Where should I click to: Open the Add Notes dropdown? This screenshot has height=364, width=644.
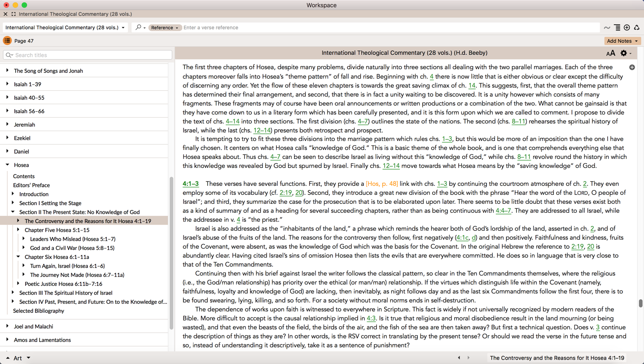pos(622,41)
